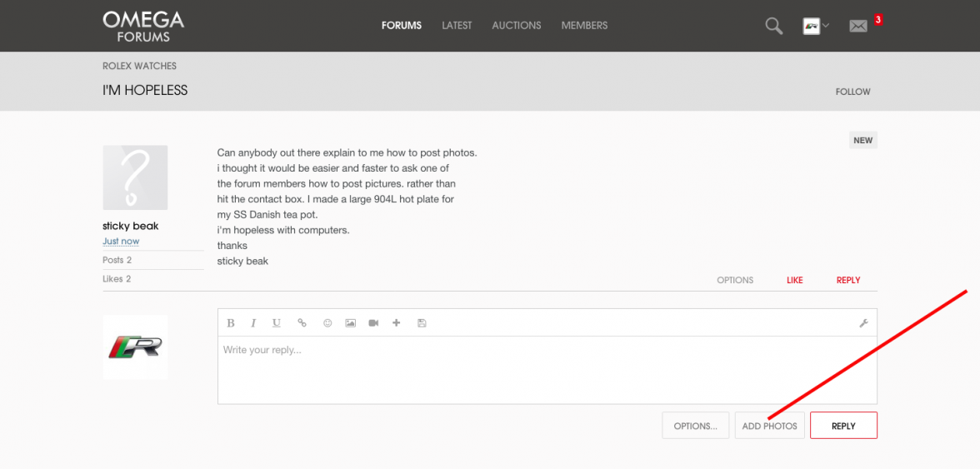Toggle italic text in the editor toolbar
Viewport: 980px width, 469px height.
[x=253, y=323]
